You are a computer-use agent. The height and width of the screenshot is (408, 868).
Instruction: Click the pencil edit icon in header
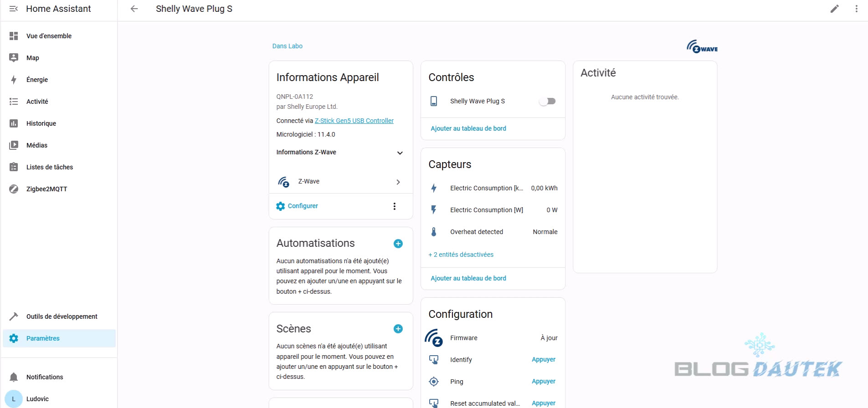pyautogui.click(x=834, y=9)
